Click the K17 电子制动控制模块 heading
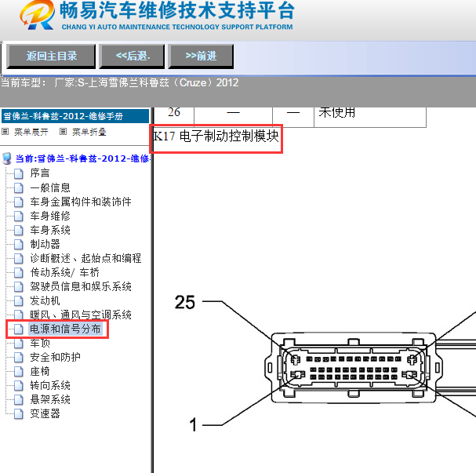The height and width of the screenshot is (473, 476). (216, 136)
